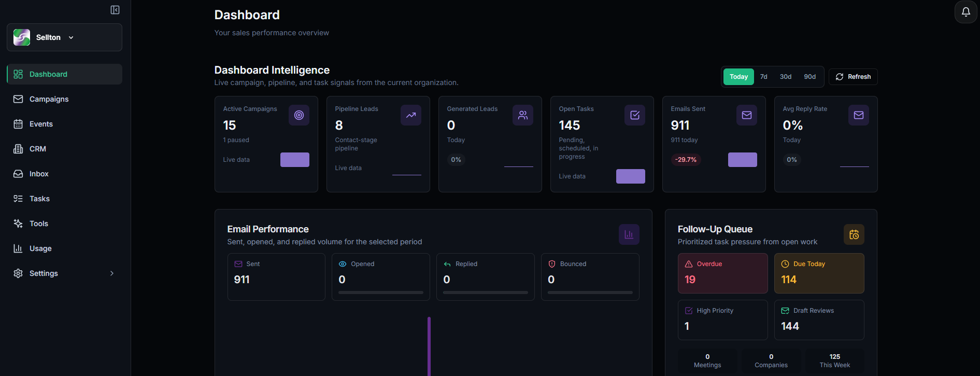Click the Bounced shield icon
The height and width of the screenshot is (376, 980).
pyautogui.click(x=552, y=264)
